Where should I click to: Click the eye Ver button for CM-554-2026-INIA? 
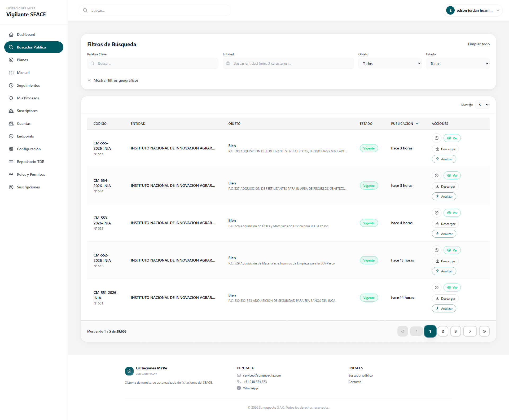click(452, 175)
